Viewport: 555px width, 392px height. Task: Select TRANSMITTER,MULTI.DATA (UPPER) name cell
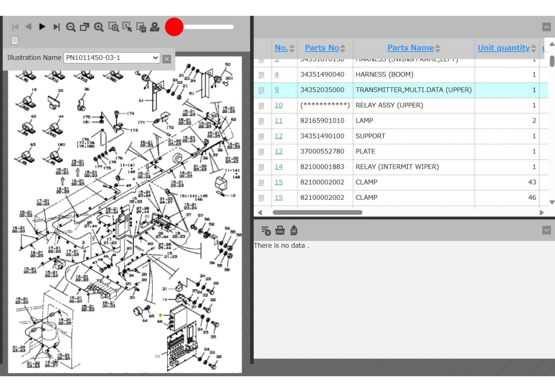click(x=414, y=90)
